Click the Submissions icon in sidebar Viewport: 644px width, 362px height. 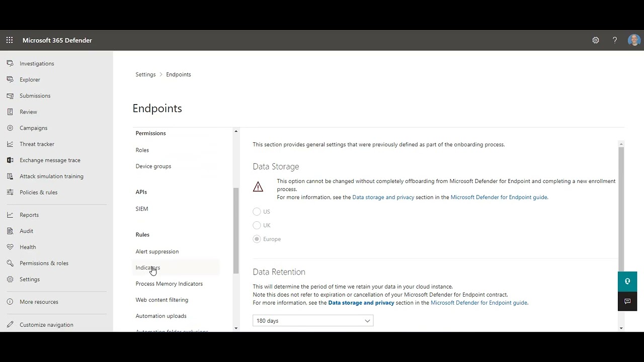click(x=10, y=96)
